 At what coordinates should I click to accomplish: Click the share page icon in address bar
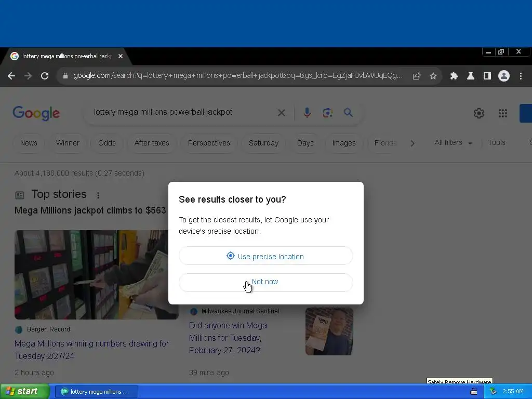tap(417, 76)
